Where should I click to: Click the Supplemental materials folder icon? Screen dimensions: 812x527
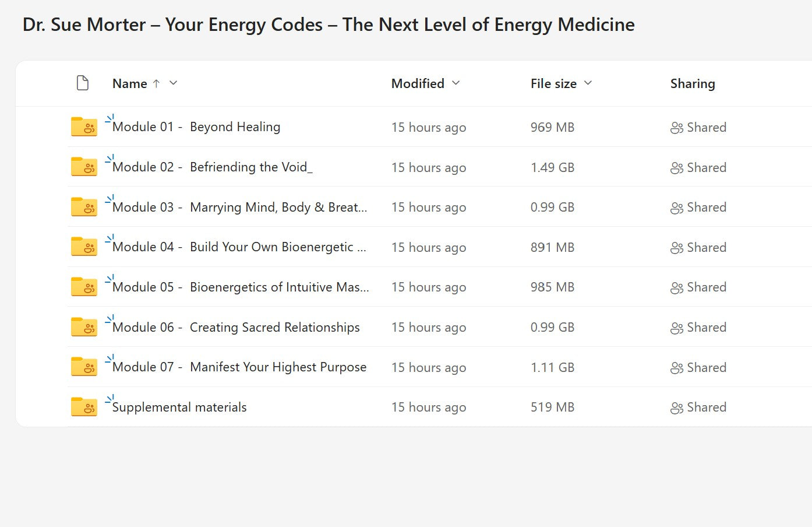pos(84,407)
